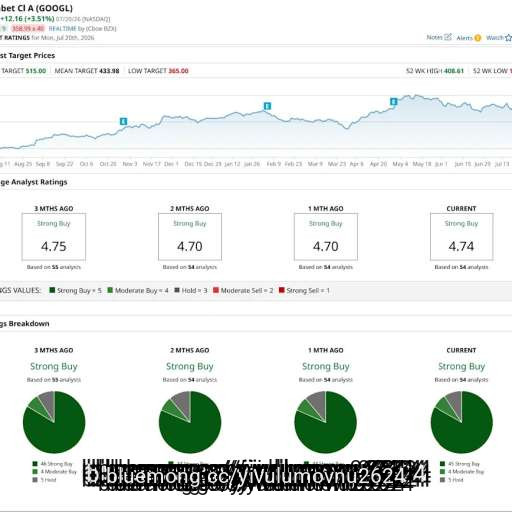Screen dimensions: 512x512
Task: Click the Notes link text
Action: coord(434,37)
